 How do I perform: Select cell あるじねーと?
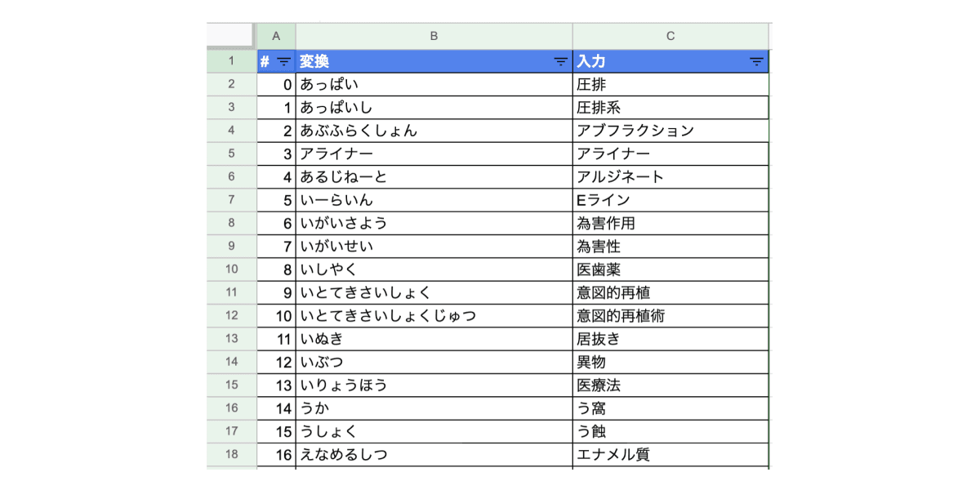point(434,177)
